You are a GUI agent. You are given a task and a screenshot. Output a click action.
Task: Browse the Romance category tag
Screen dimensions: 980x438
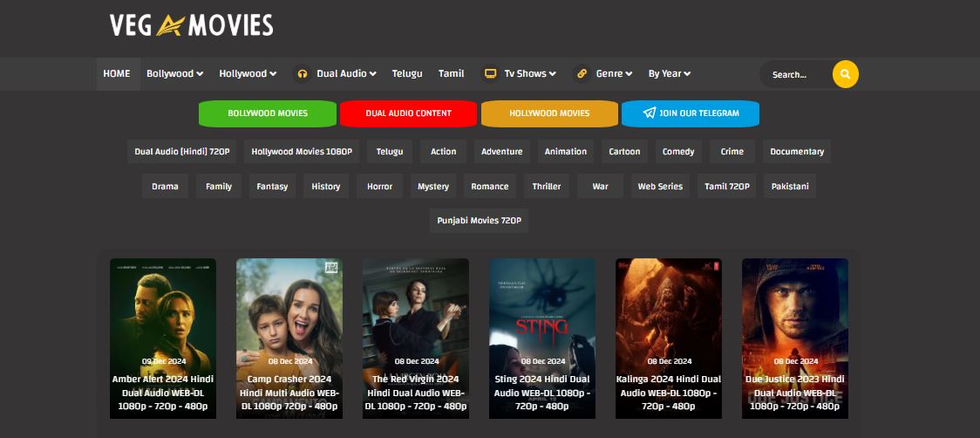coord(489,187)
